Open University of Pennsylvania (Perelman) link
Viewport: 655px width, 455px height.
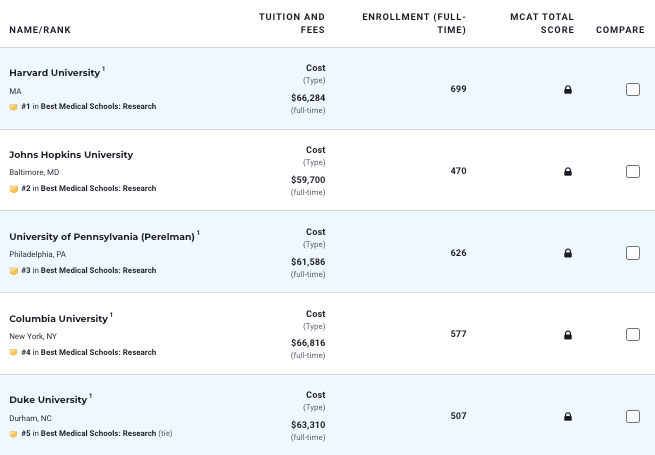click(101, 237)
